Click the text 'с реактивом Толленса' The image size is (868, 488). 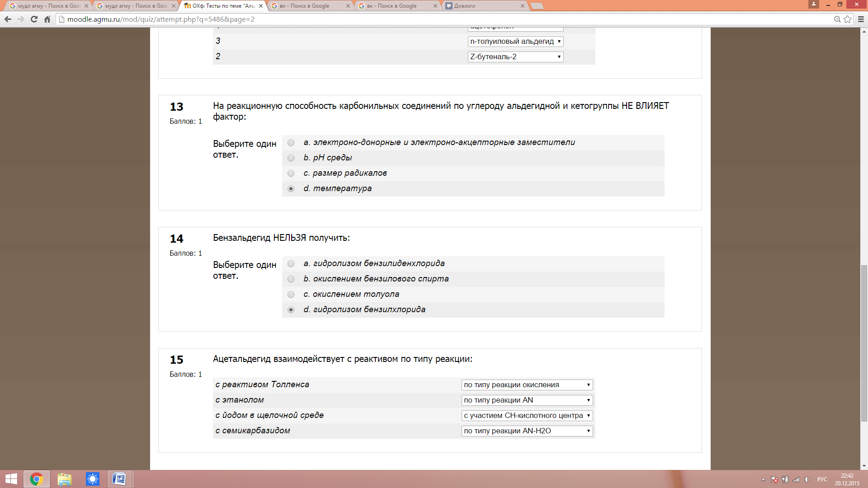[x=262, y=385]
